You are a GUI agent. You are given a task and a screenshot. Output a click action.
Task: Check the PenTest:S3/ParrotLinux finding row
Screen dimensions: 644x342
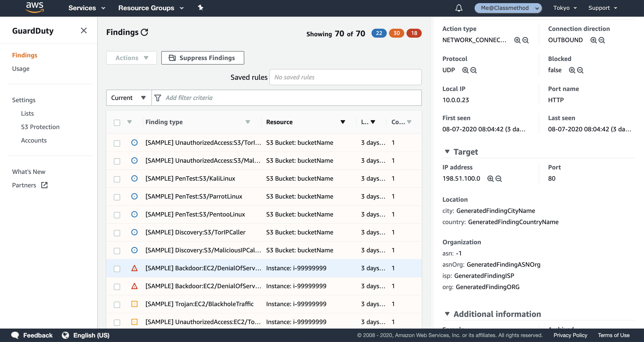[x=117, y=197]
